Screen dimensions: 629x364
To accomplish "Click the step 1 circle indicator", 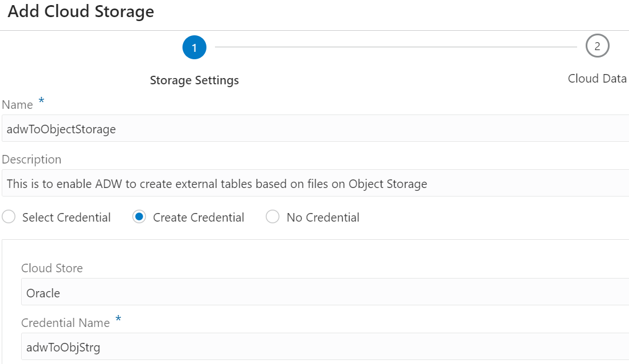I will coord(194,47).
